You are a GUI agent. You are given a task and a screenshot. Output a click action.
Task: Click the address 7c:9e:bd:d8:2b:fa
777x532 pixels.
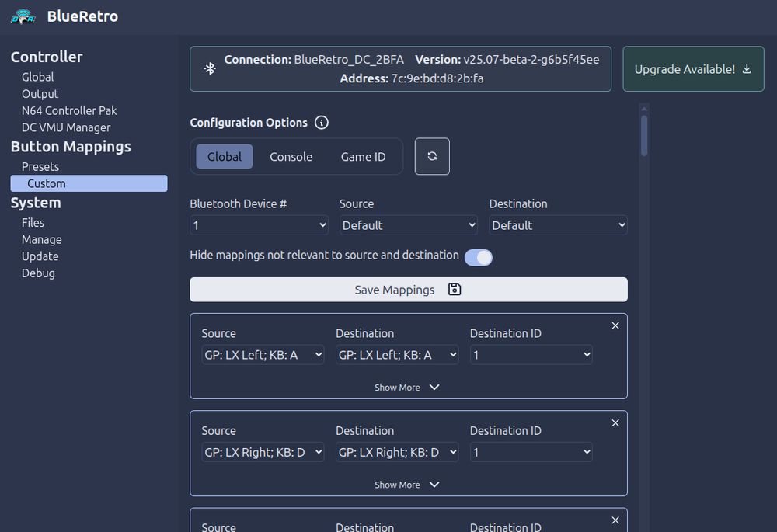[x=437, y=78]
